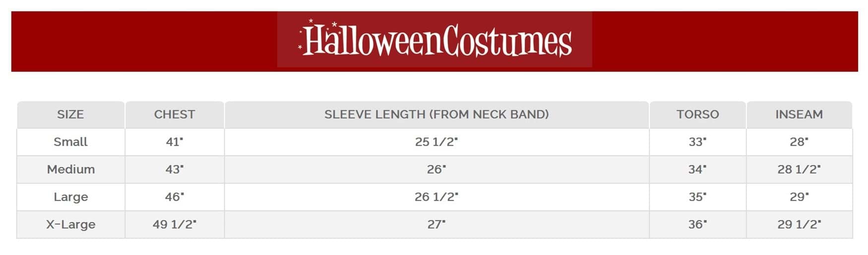Select the 41" chest cell for Small

(x=175, y=142)
